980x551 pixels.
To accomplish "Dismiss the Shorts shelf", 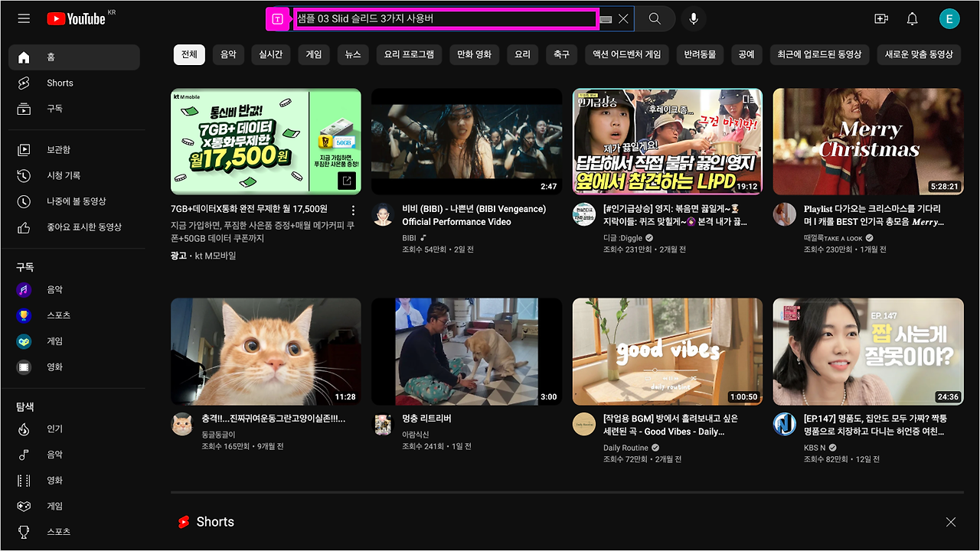I will coord(951,521).
